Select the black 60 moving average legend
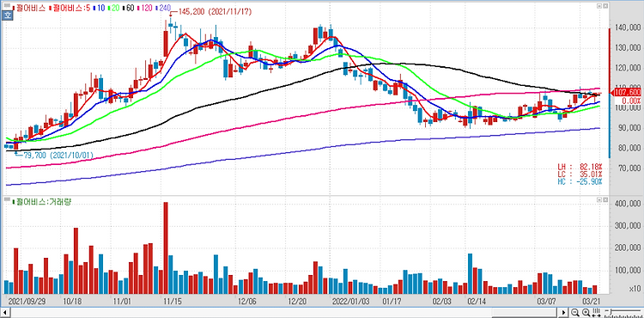Image resolution: width=644 pixels, height=318 pixels. (129, 8)
